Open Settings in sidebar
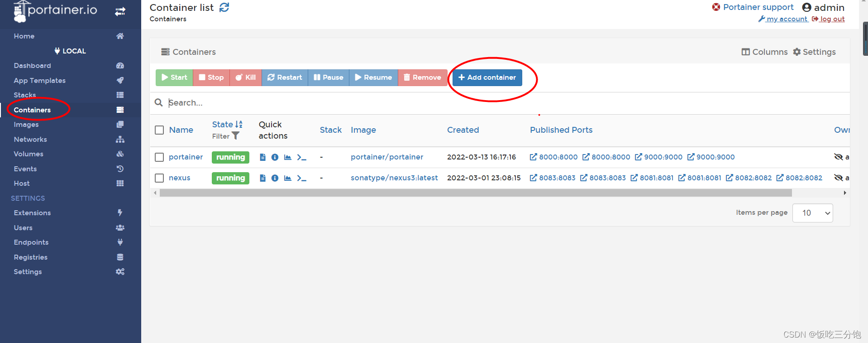The width and height of the screenshot is (868, 343). pos(28,272)
